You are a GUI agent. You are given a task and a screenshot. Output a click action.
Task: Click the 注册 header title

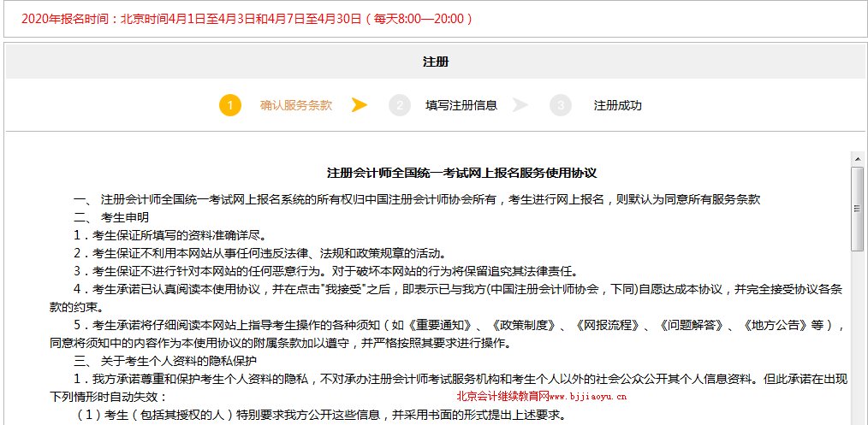436,62
